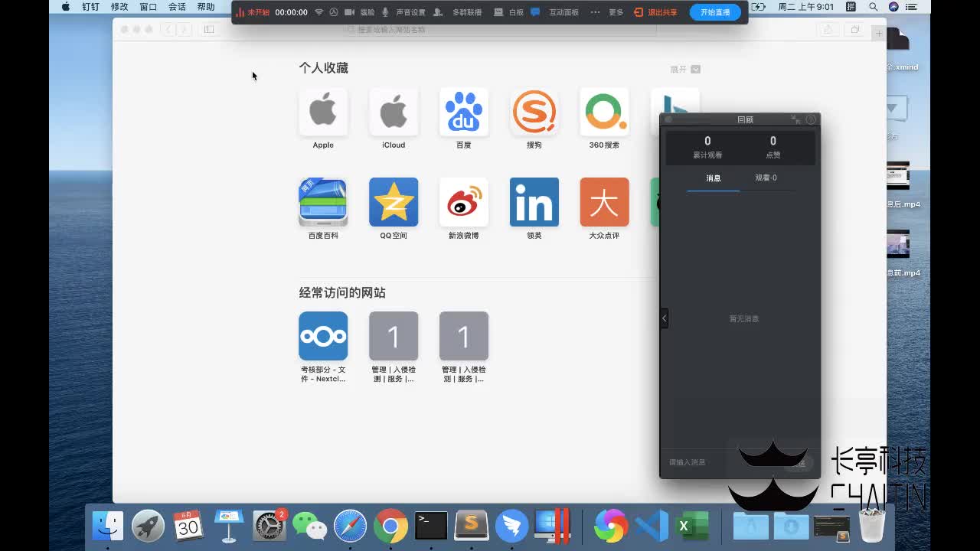Click Safari back navigation button
Screen dimensions: 980x551
[168, 29]
